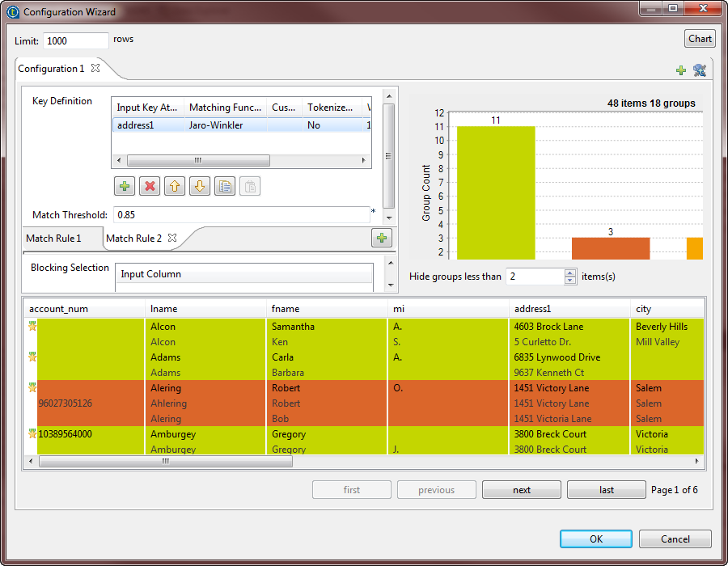
Task: Copy the selected key definition
Action: (x=225, y=187)
